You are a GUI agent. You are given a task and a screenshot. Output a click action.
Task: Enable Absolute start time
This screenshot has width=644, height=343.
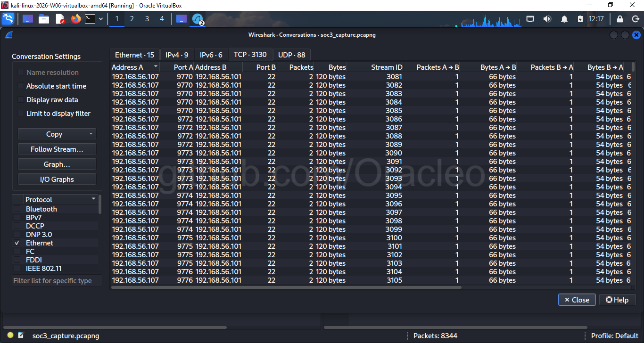click(x=20, y=86)
